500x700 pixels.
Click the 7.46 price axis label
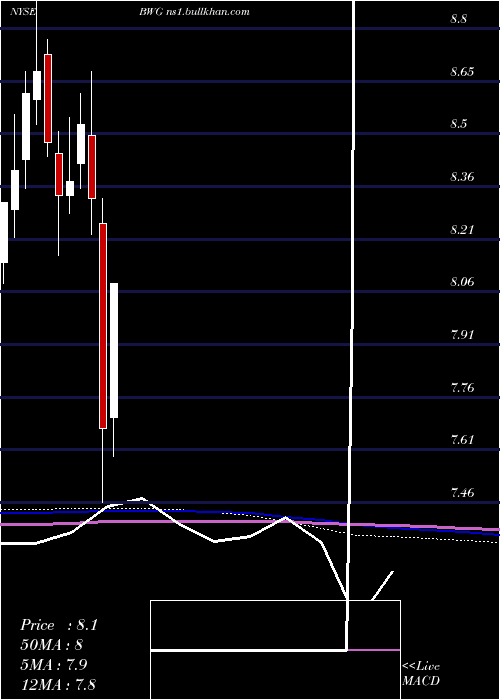pyautogui.click(x=462, y=493)
